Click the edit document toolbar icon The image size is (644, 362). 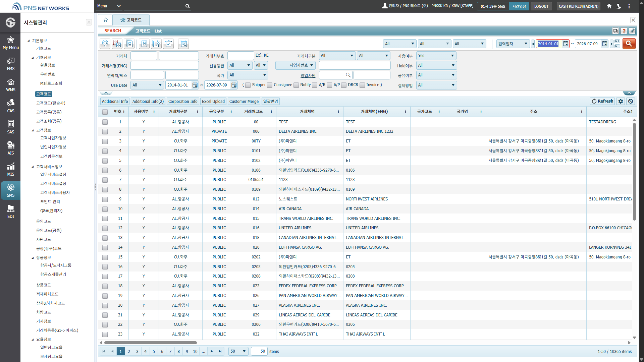coord(156,44)
